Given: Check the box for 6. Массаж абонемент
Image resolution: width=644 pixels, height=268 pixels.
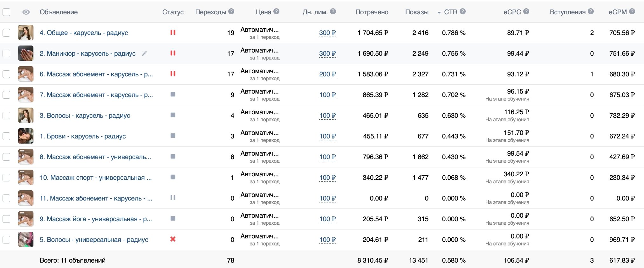Looking at the screenshot, I should pos(6,74).
